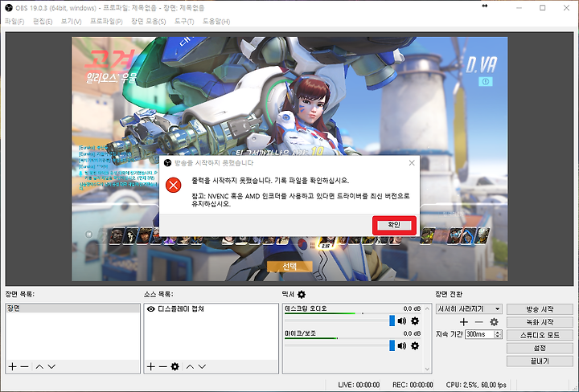
Task: Add scene transition with plus icon
Action: pos(464,322)
